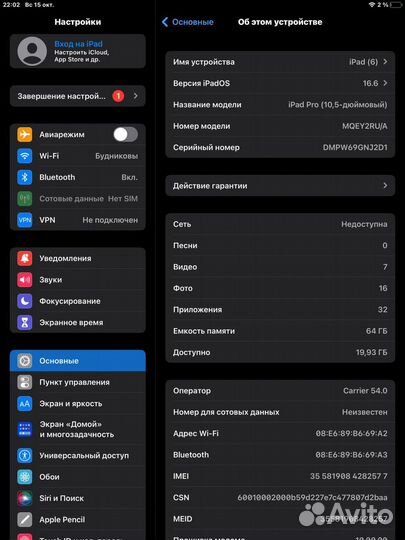Tap the Завершение настройки label
Viewport: 405px width, 540px height.
click(x=62, y=96)
